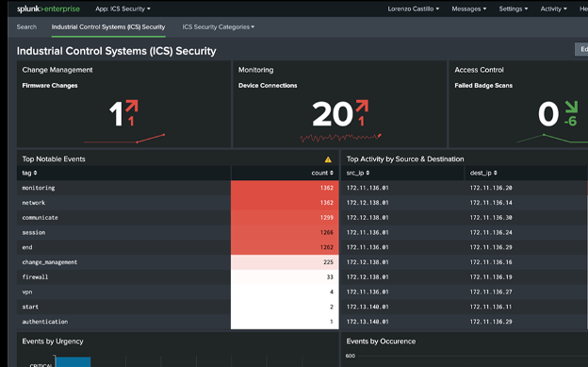
Task: Open the Messages dropdown
Action: (468, 8)
